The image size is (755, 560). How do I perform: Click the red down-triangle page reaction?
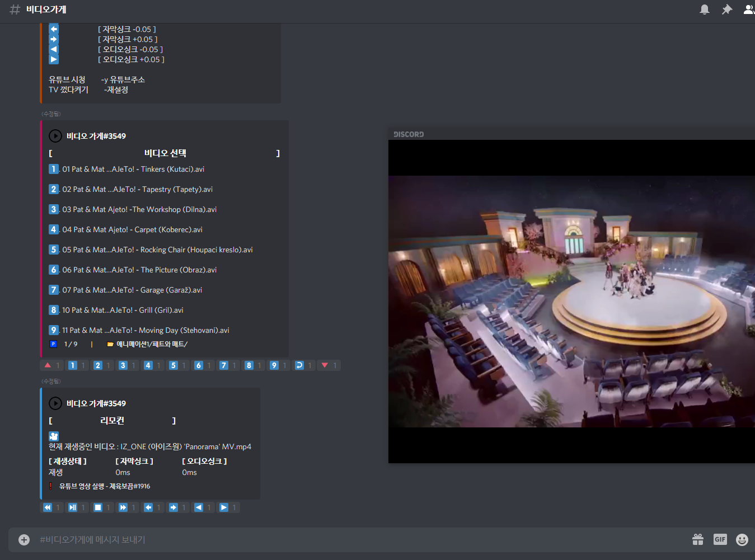pyautogui.click(x=325, y=365)
